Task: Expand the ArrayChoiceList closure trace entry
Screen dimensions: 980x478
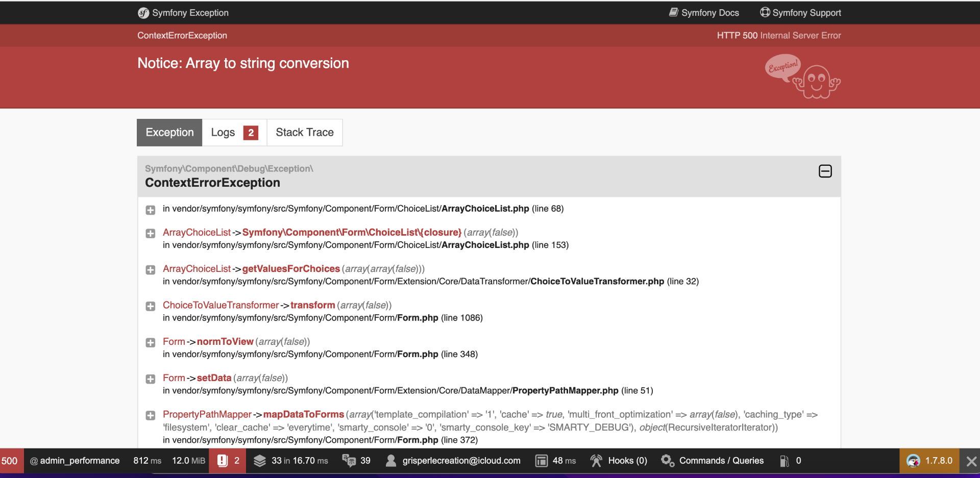Action: coord(151,233)
